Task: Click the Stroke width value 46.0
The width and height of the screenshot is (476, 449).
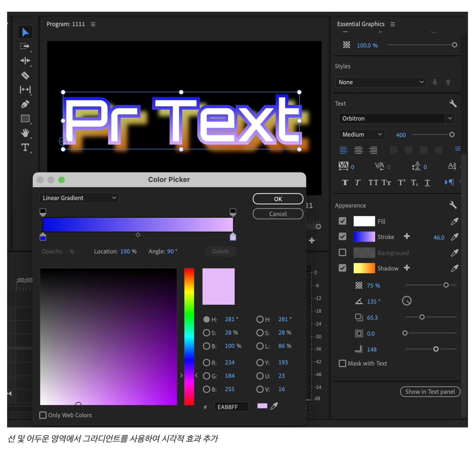Action: [x=439, y=237]
